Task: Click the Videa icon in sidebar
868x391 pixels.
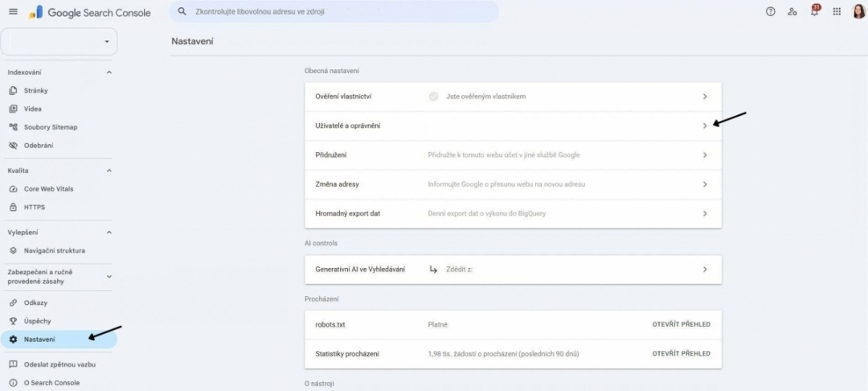Action: 14,109
